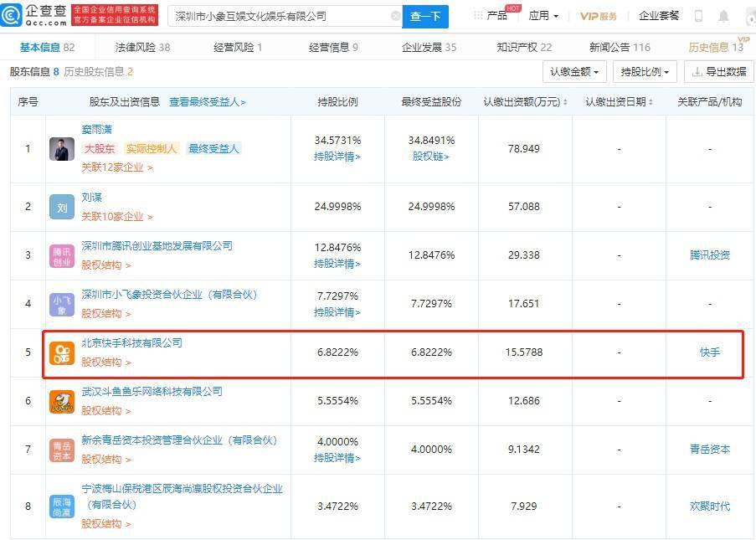The height and width of the screenshot is (540, 756).
Task: Open the mobile phone icon in header
Action: tap(698, 16)
